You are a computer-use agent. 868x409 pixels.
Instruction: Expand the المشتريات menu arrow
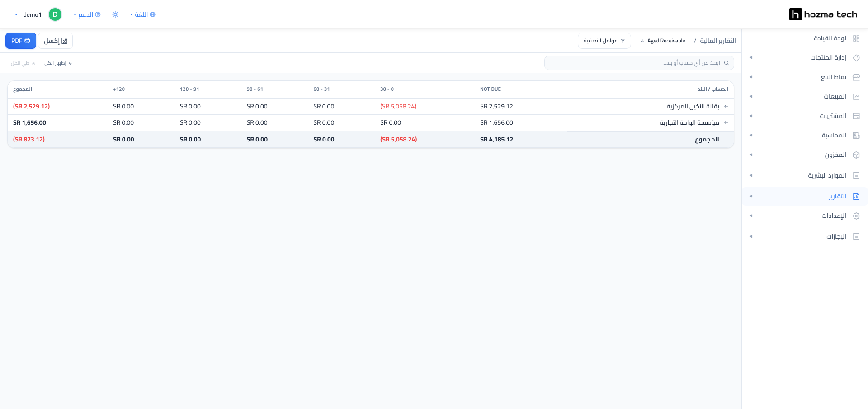click(751, 116)
